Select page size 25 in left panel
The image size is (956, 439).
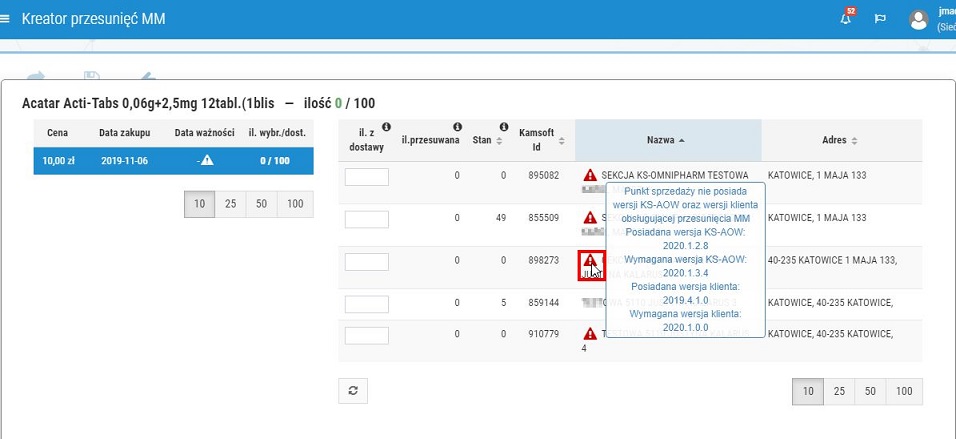(x=230, y=204)
